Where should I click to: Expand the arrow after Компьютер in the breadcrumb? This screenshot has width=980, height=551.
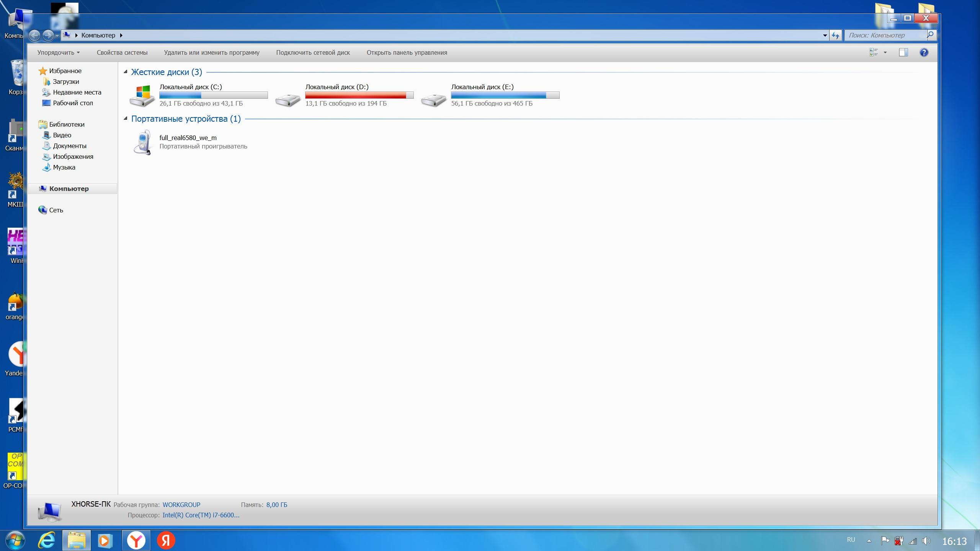(x=121, y=35)
